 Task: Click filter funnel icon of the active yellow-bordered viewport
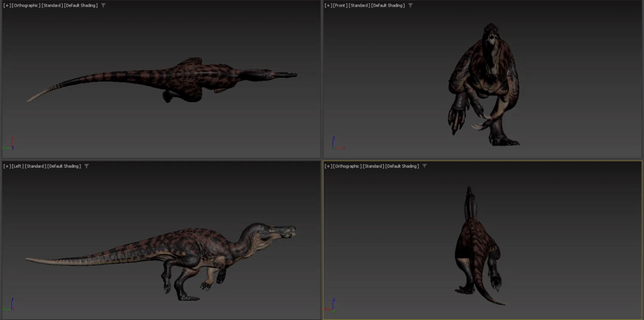[424, 166]
